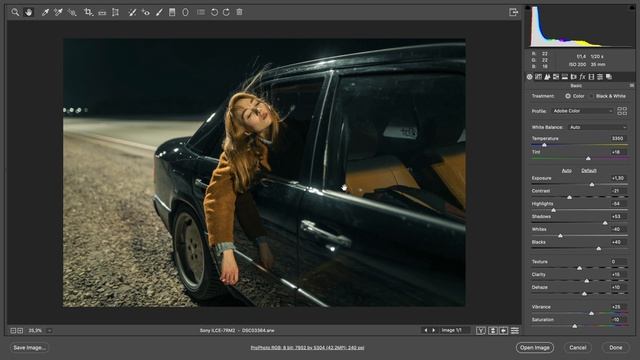This screenshot has width=640, height=360.
Task: Rotate image 90 degrees counterclockwise
Action: pos(214,12)
